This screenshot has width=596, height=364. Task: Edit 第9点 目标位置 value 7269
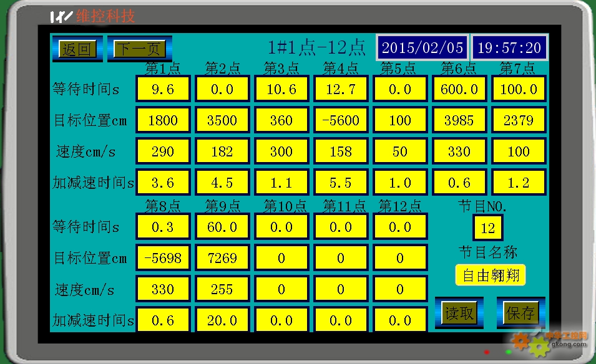coord(222,257)
